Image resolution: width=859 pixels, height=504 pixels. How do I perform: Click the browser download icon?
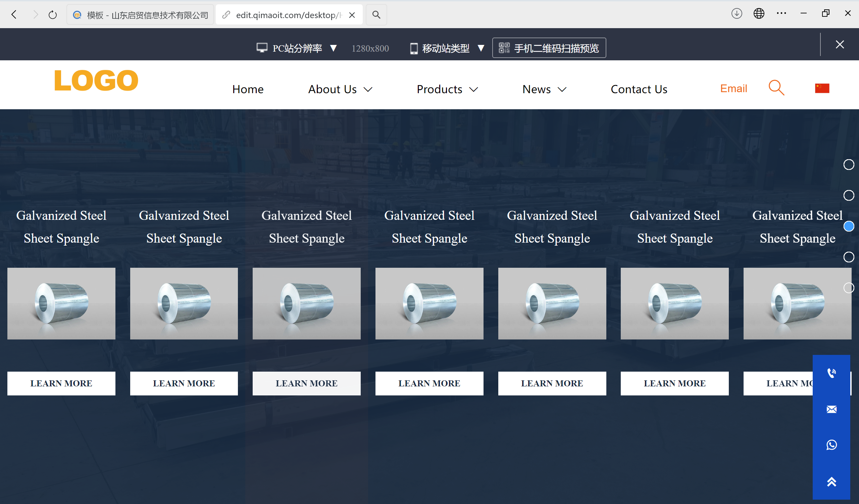point(736,14)
